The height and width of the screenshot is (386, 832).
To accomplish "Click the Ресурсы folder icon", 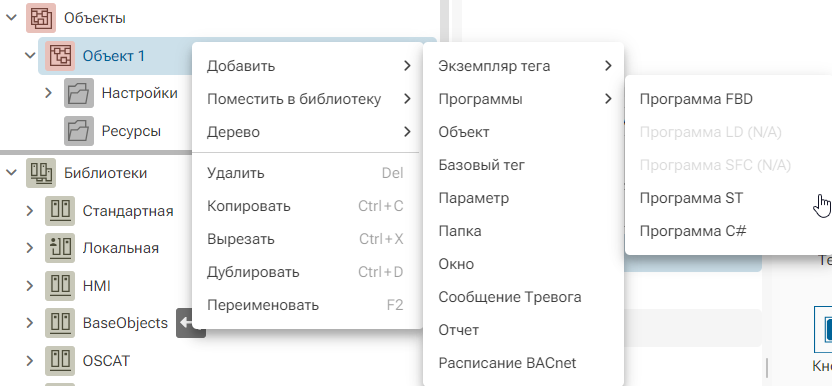I will (79, 131).
